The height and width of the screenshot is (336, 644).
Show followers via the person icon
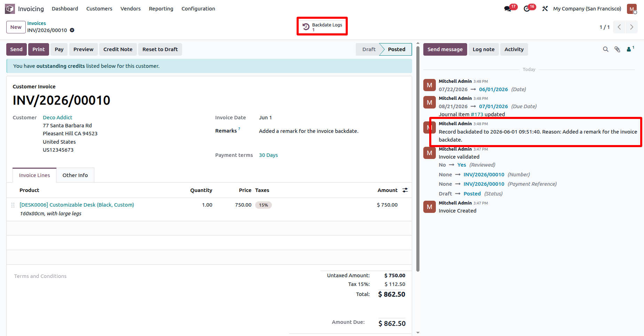point(630,49)
